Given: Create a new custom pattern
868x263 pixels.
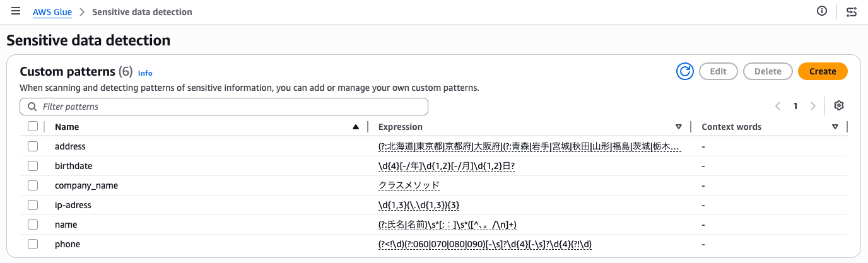Looking at the screenshot, I should [x=823, y=71].
